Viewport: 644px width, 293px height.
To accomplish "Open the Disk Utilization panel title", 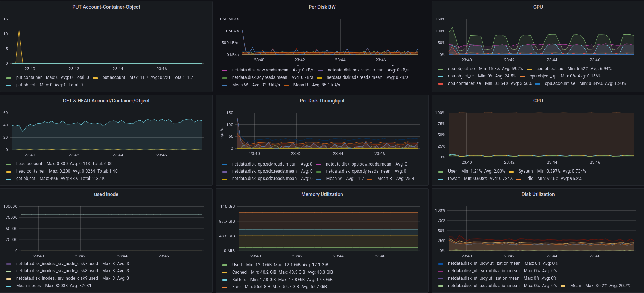I will [x=538, y=194].
